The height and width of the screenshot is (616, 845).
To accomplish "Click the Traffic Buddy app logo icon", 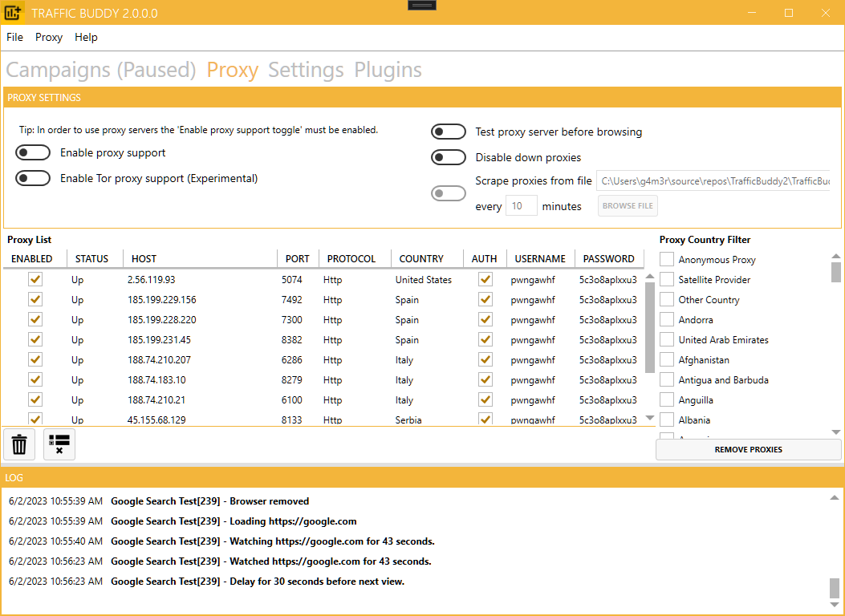I will pos(12,13).
